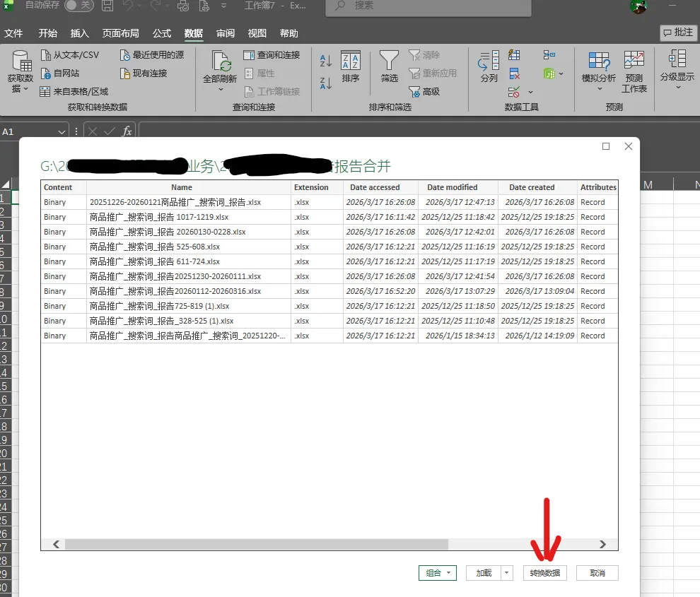
Task: Switch to the Insert (插入) tab
Action: pyautogui.click(x=79, y=33)
